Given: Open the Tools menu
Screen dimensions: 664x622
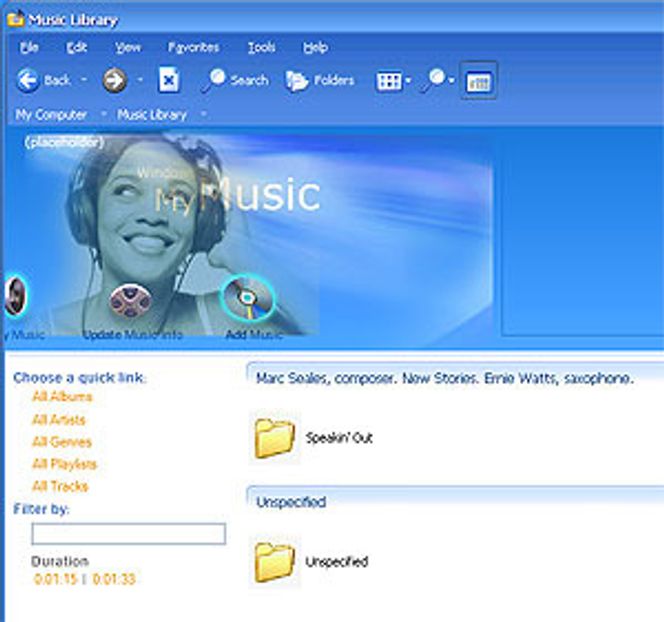Looking at the screenshot, I should click(x=261, y=47).
